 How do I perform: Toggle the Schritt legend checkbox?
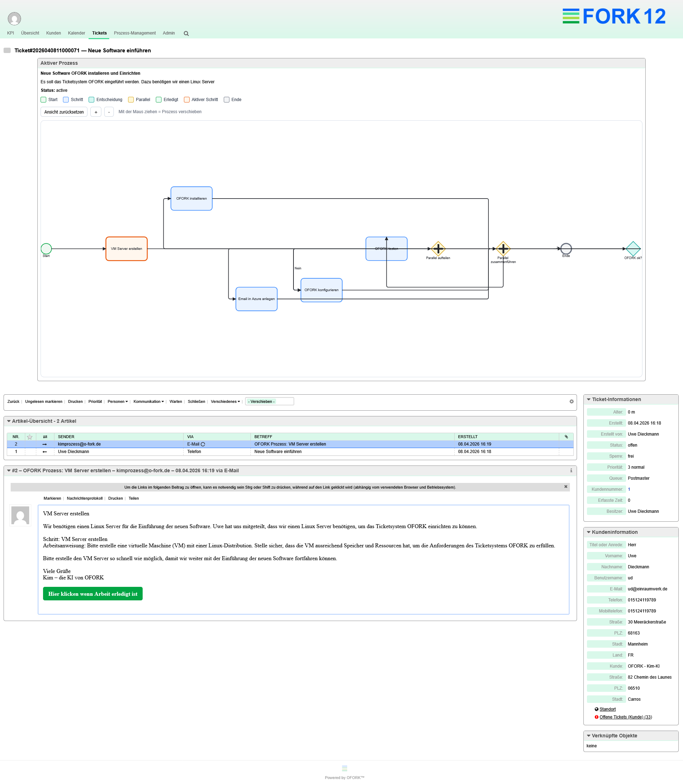65,100
